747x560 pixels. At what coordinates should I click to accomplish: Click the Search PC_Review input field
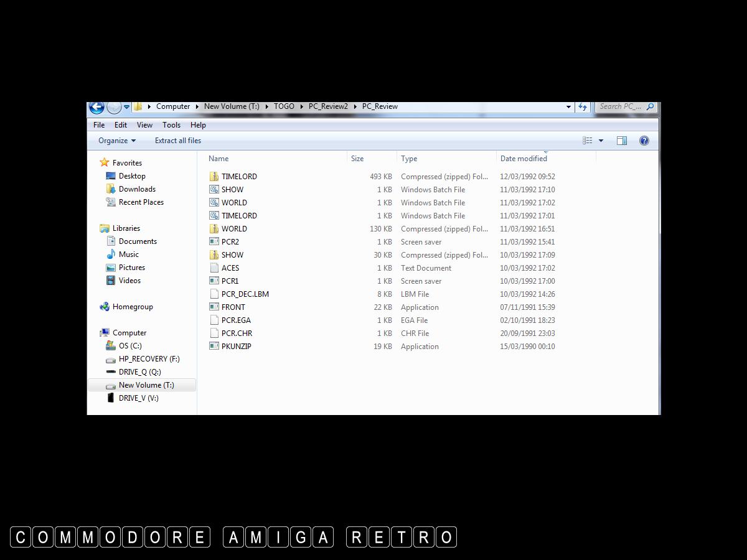point(620,106)
